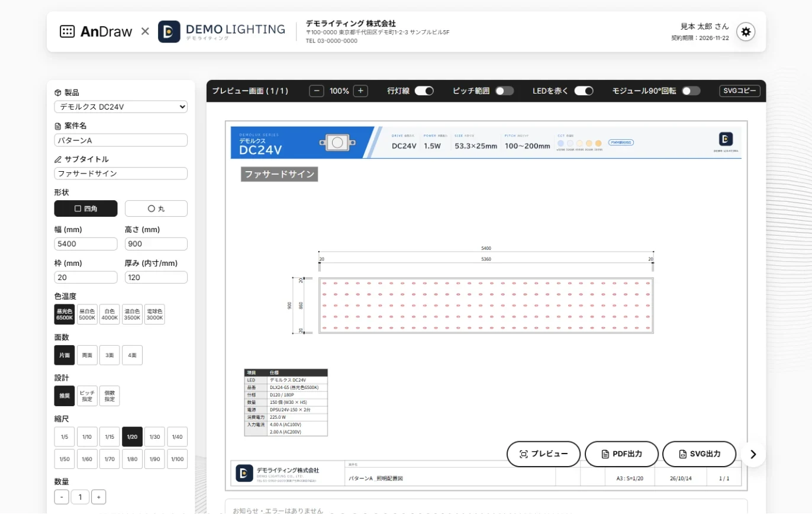Click the 幅 (mm) input field

[x=86, y=244]
